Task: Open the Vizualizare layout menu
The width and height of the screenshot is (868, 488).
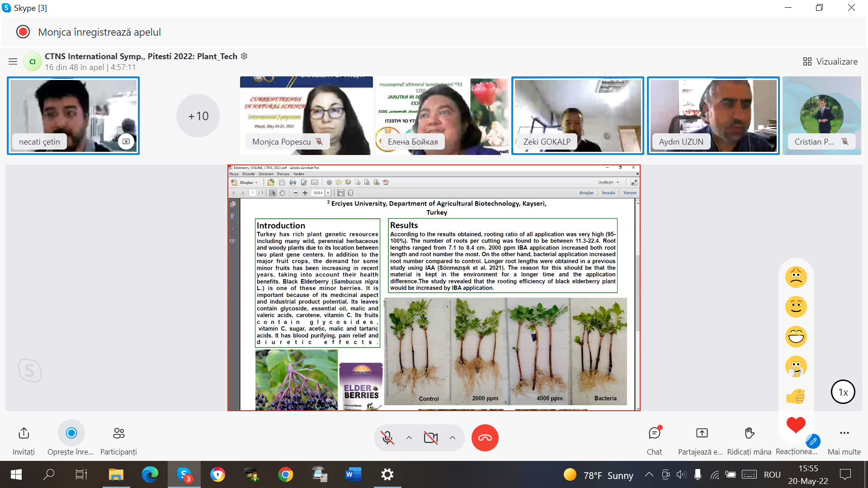Action: pyautogui.click(x=830, y=61)
